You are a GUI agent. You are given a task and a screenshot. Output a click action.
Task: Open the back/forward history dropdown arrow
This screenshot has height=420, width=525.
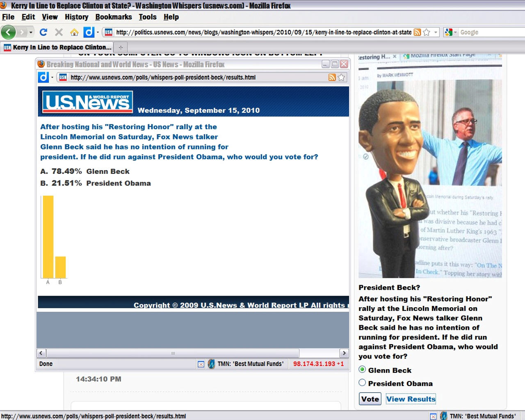(x=31, y=32)
